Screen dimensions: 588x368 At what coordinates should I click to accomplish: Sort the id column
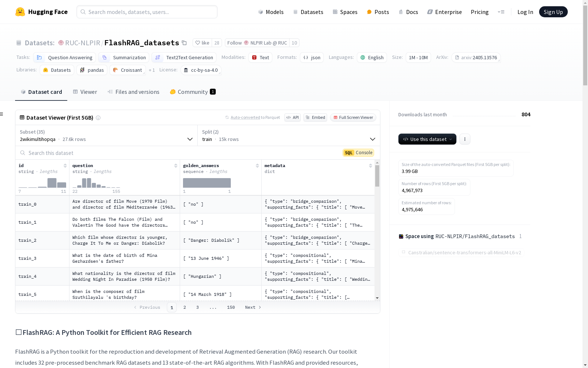(x=65, y=166)
